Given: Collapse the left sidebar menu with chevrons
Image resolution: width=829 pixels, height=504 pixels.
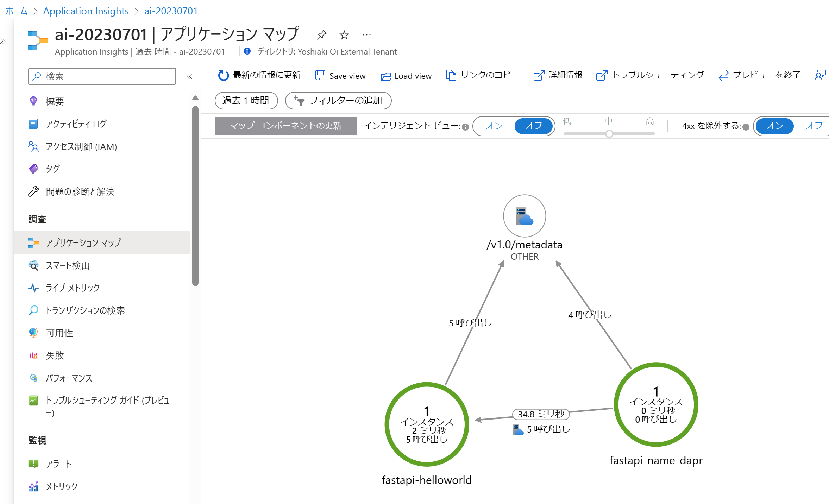Looking at the screenshot, I should point(189,76).
